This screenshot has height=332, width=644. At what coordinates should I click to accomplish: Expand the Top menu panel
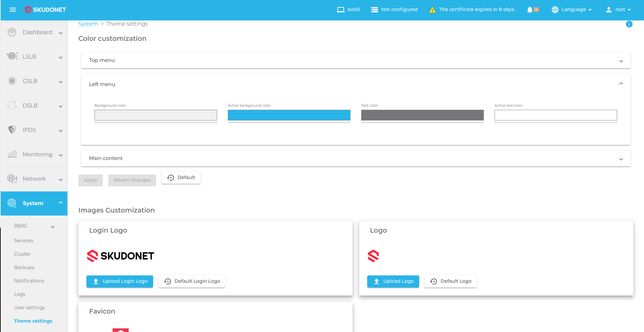356,60
